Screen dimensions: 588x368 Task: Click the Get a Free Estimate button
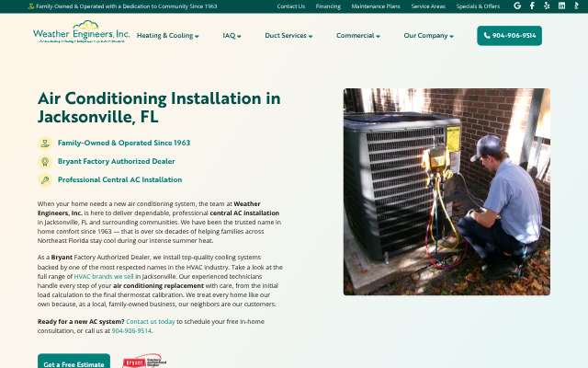(x=73, y=362)
